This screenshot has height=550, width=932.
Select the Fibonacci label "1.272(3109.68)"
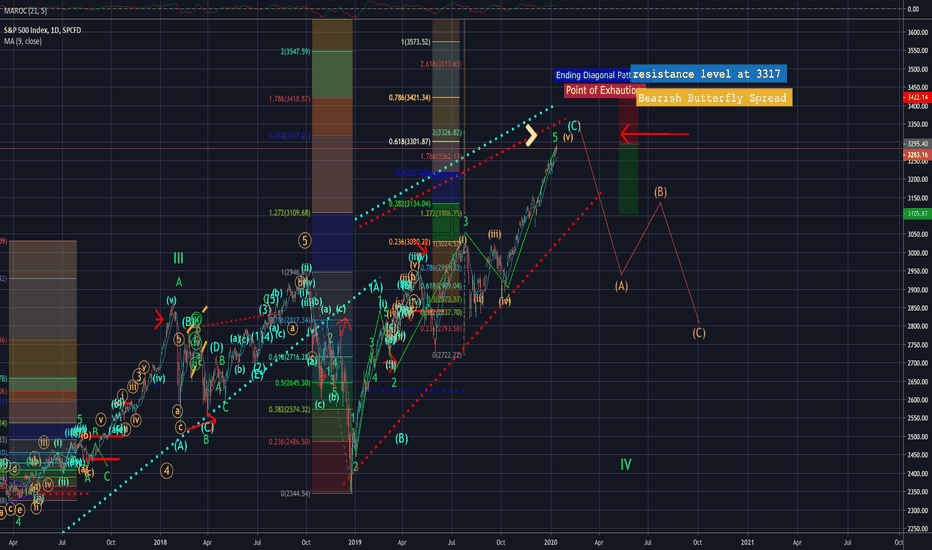[289, 212]
